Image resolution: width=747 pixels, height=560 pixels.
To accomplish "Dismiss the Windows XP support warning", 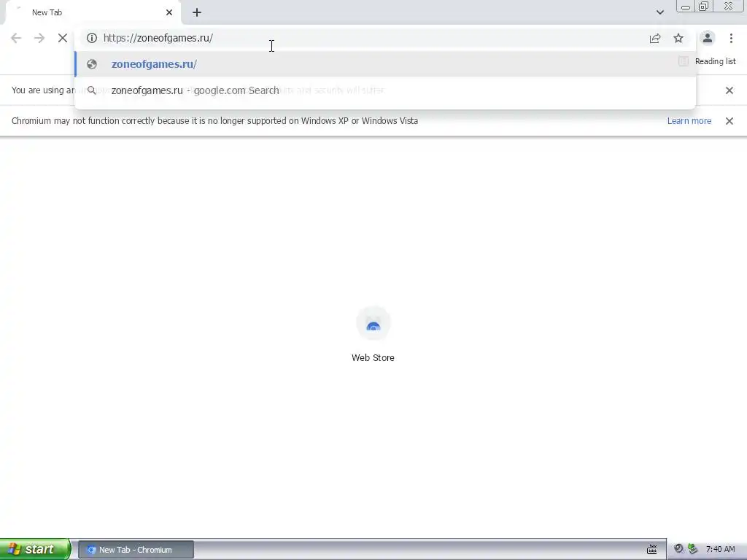I will coord(729,121).
